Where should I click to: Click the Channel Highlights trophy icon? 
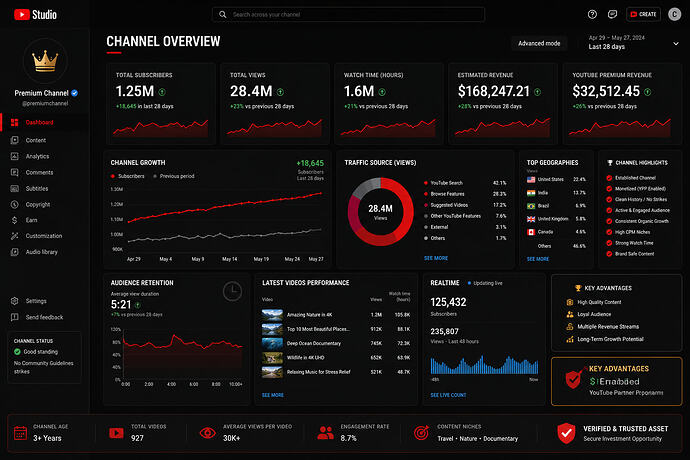[x=610, y=163]
